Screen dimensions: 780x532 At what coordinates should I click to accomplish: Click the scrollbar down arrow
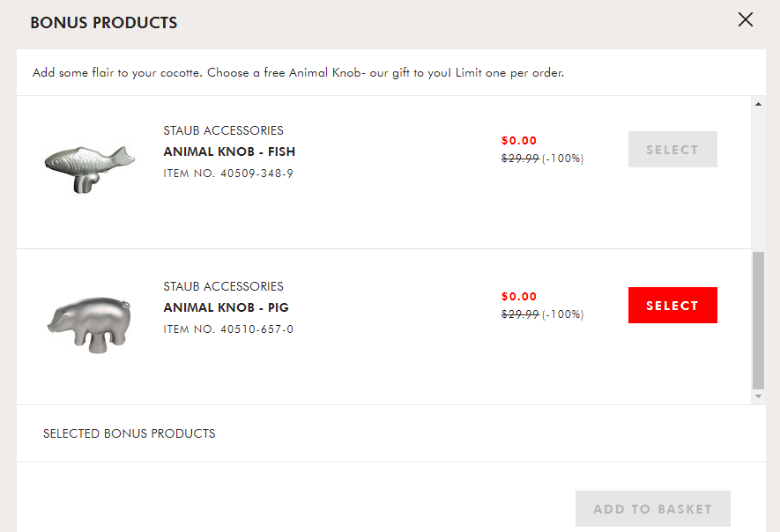[758, 396]
